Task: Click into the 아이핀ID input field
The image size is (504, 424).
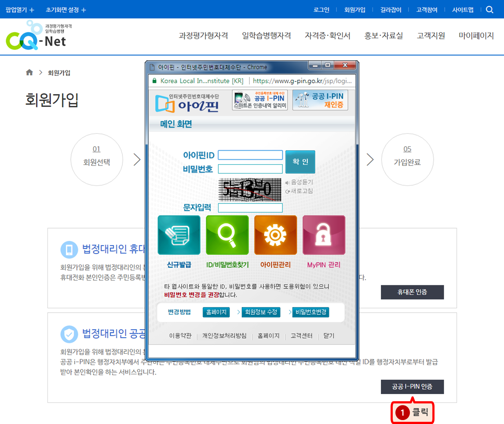Action: (x=250, y=155)
